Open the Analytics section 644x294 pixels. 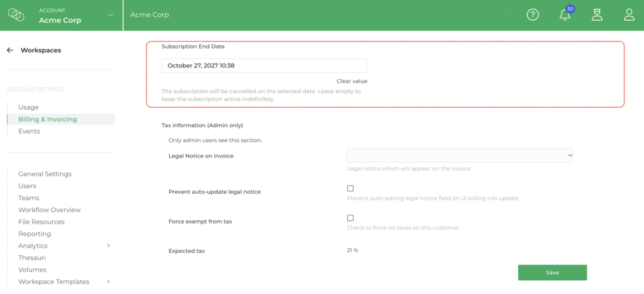tap(33, 246)
